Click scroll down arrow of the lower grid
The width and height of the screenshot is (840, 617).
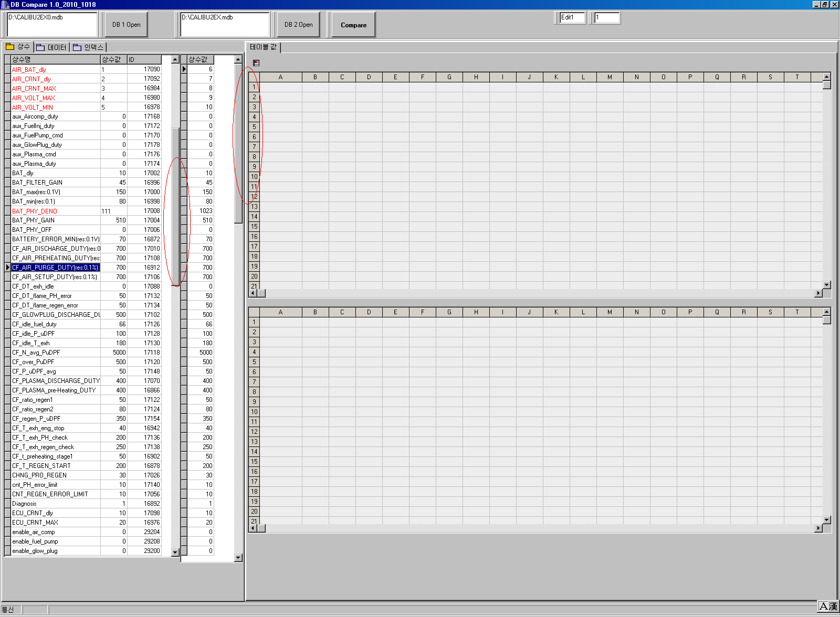tap(827, 520)
